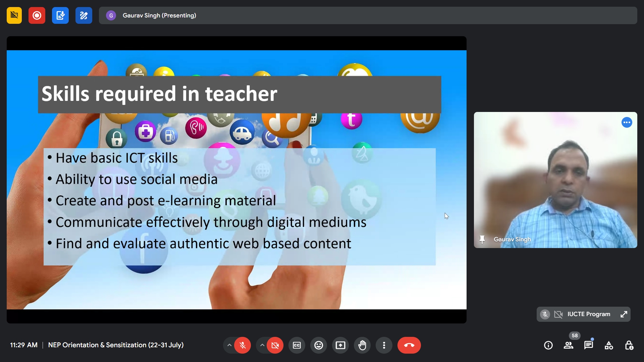The height and width of the screenshot is (362, 644).
Task: Open the activities shapes icon
Action: [609, 345]
